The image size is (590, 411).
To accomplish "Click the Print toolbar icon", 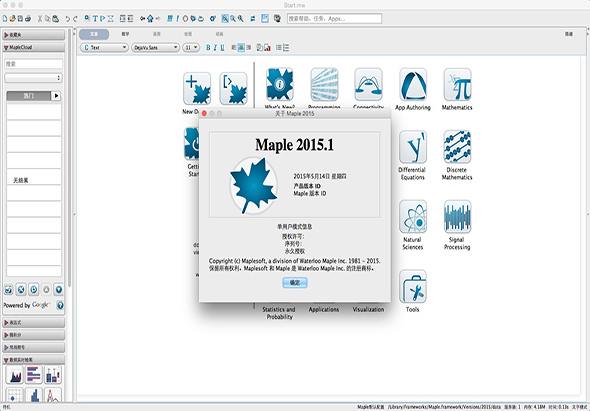I will click(28, 18).
